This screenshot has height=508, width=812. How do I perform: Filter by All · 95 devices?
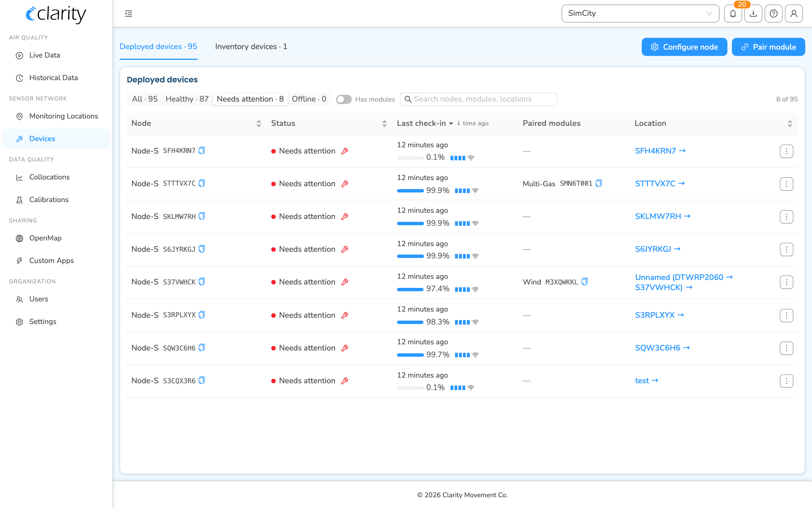pyautogui.click(x=145, y=99)
